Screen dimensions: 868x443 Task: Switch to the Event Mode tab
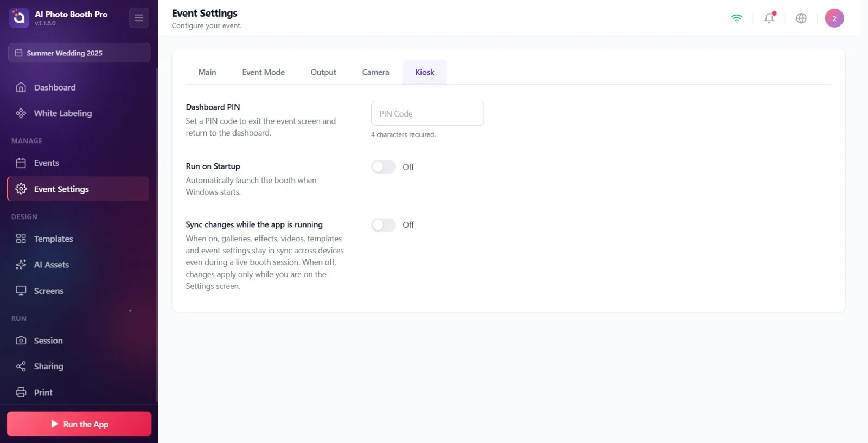[263, 72]
